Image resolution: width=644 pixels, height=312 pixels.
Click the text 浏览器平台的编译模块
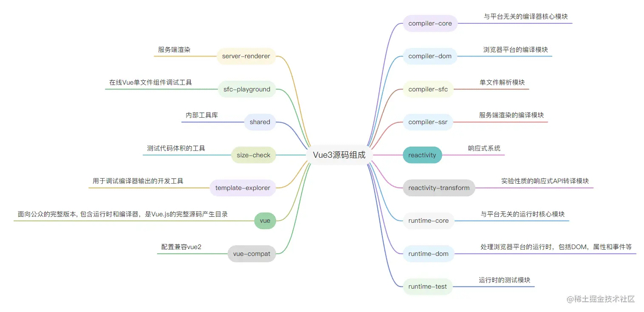coord(516,49)
